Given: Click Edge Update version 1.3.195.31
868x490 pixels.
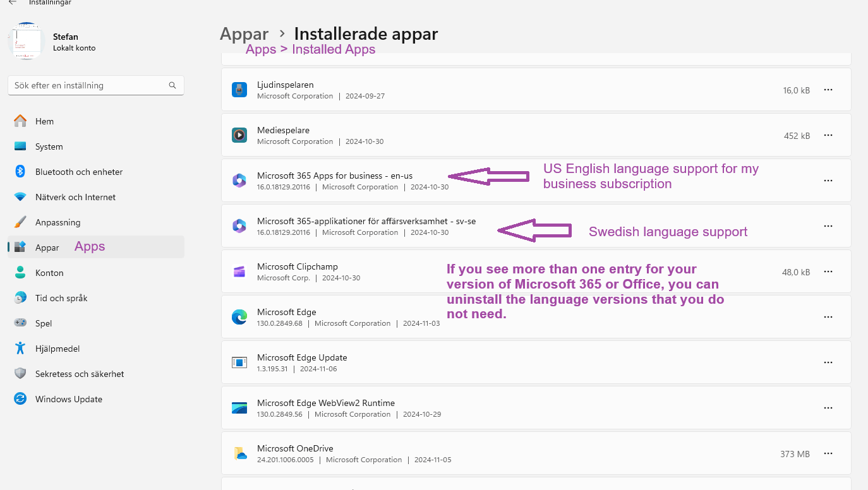Looking at the screenshot, I should [272, 369].
